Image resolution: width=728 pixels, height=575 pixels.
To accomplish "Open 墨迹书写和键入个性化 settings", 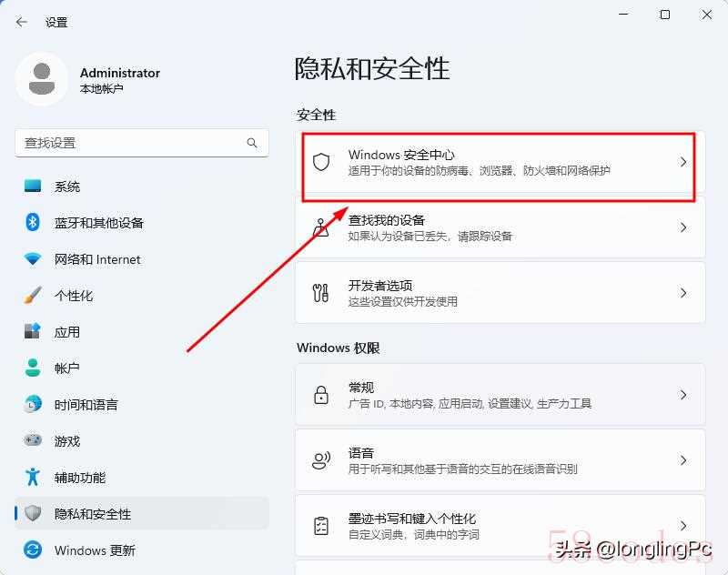I will coord(500,526).
